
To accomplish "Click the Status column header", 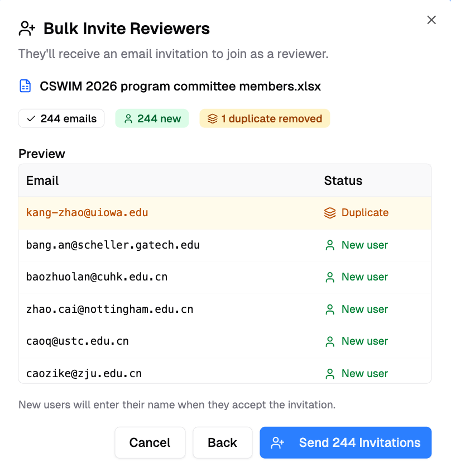I will click(343, 180).
